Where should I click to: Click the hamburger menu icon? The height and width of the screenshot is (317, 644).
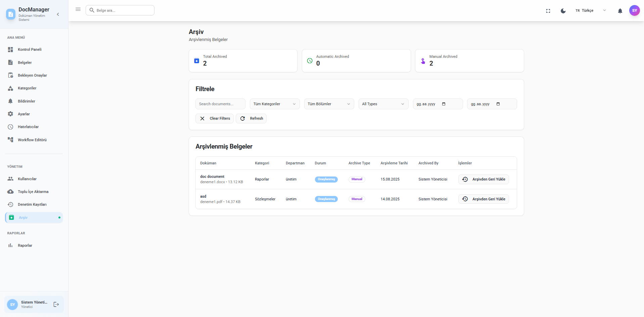coord(78,9)
